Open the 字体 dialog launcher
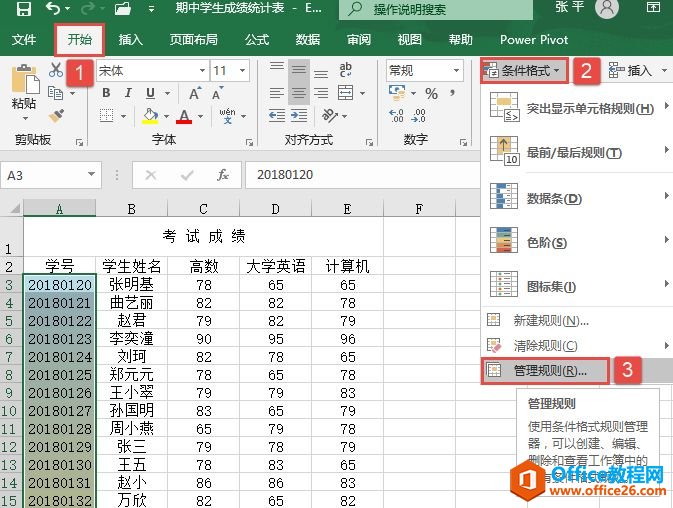This screenshot has width=673, height=508. point(249,142)
